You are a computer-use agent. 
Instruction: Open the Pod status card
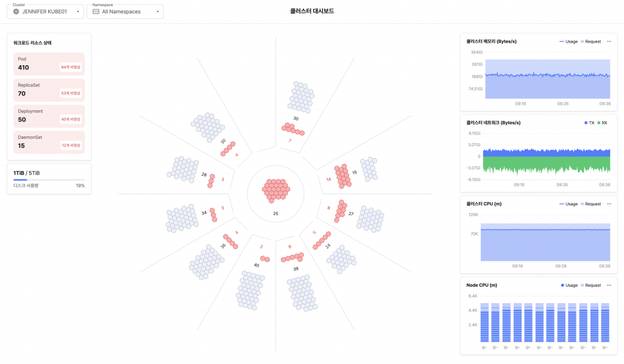[x=49, y=63]
